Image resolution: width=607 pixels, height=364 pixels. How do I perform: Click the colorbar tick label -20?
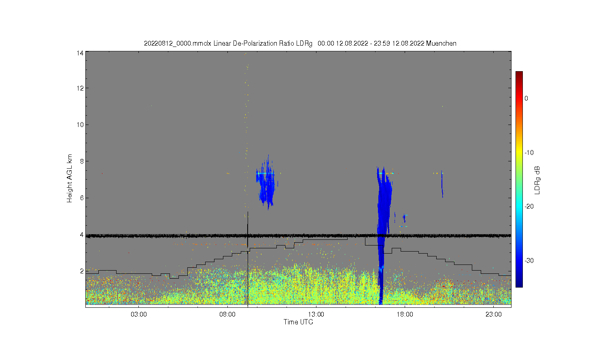529,206
